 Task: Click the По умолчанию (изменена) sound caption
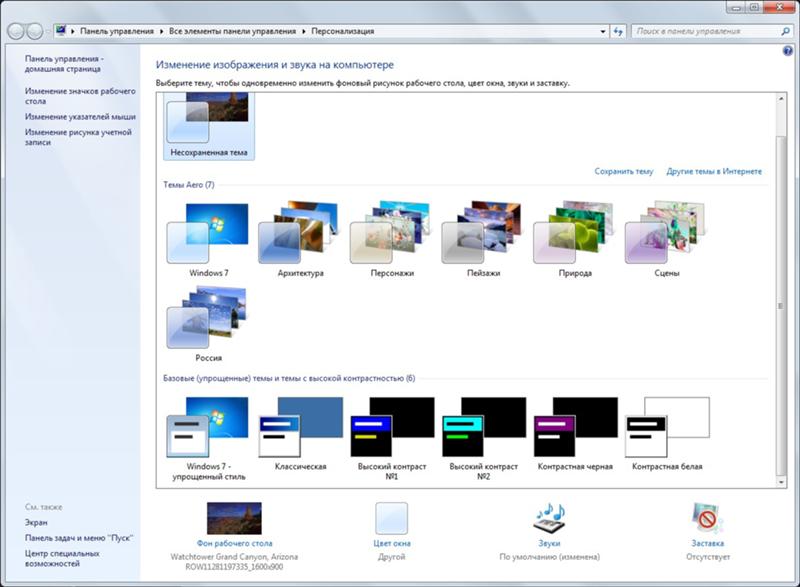549,557
